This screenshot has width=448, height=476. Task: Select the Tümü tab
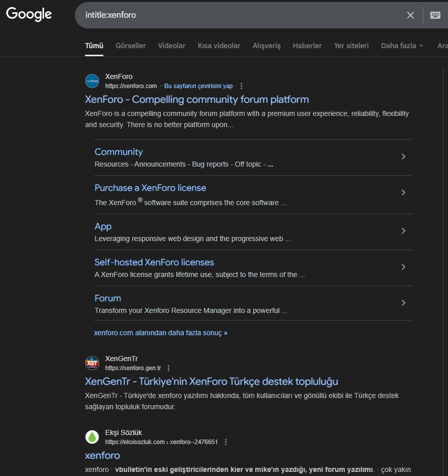pyautogui.click(x=94, y=46)
